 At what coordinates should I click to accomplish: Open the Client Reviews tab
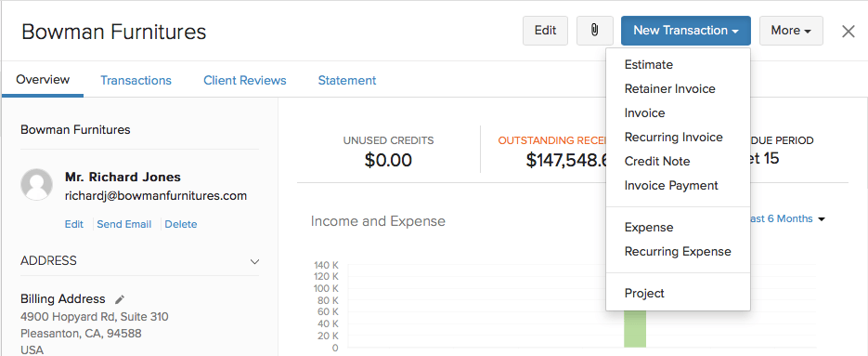pos(245,81)
